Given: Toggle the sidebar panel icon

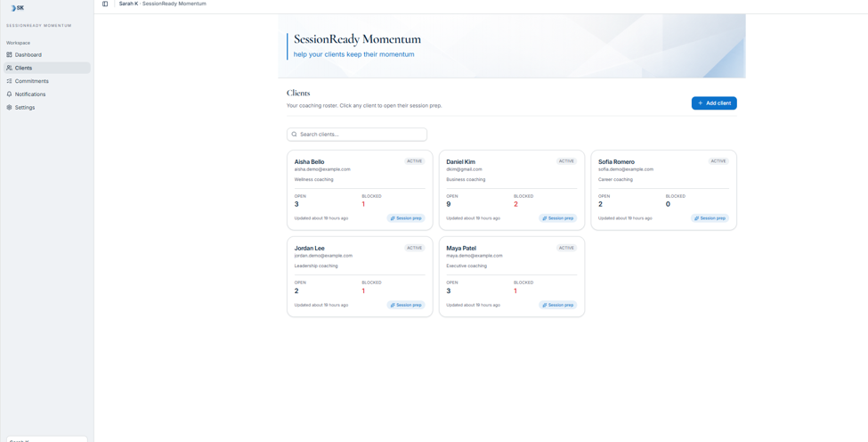Looking at the screenshot, I should tap(105, 4).
